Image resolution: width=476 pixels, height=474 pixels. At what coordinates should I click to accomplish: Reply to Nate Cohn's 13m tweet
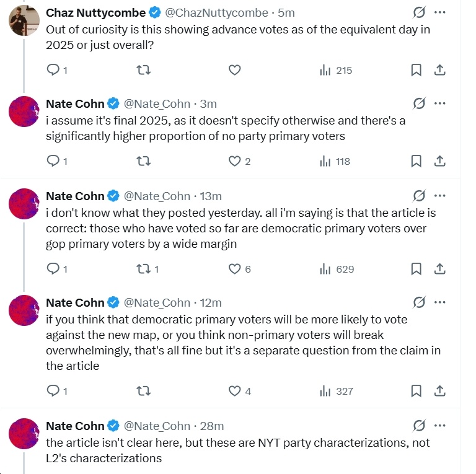53,269
